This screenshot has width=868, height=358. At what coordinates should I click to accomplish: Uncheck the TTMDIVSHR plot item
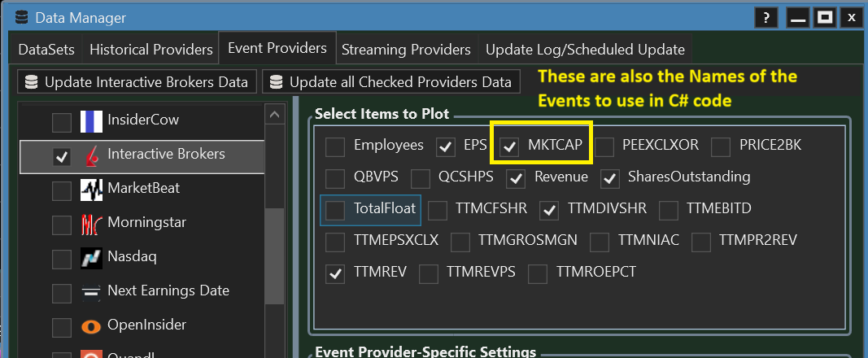coord(549,210)
